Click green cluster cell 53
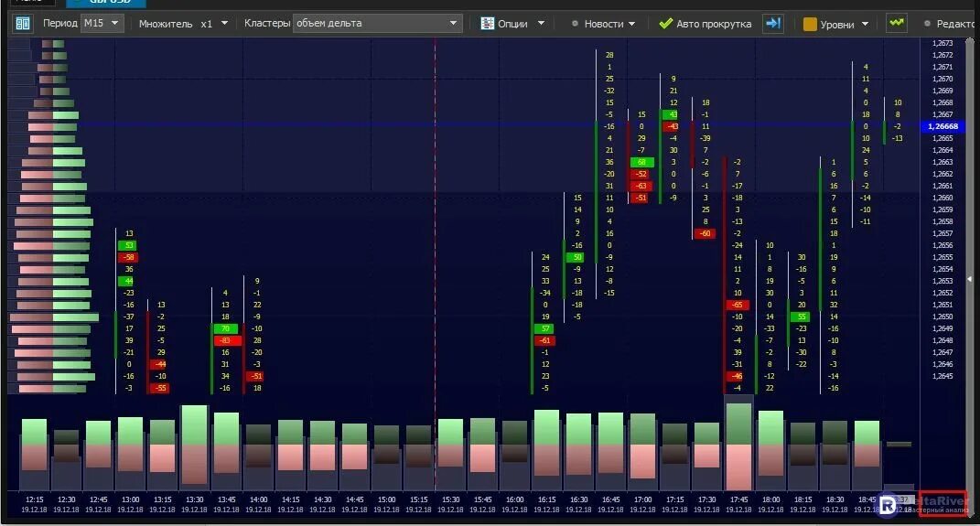Image resolution: width=980 pixels, height=526 pixels. (127, 245)
